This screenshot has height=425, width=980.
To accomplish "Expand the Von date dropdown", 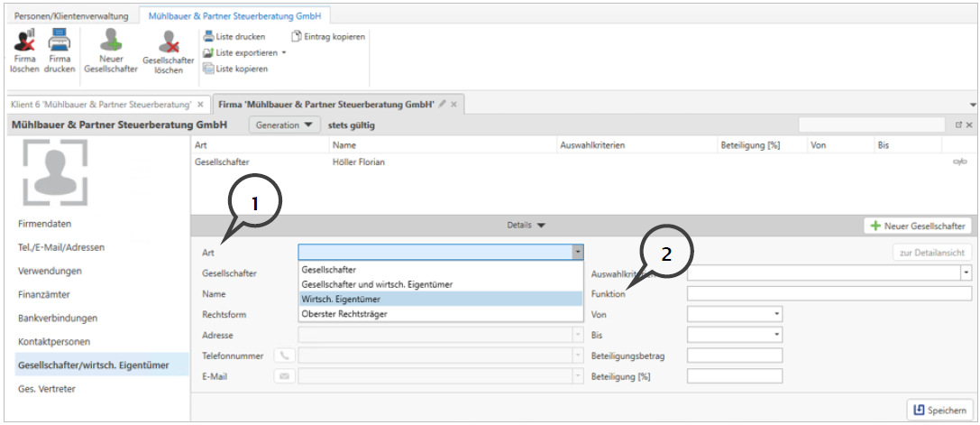I will coord(776,314).
